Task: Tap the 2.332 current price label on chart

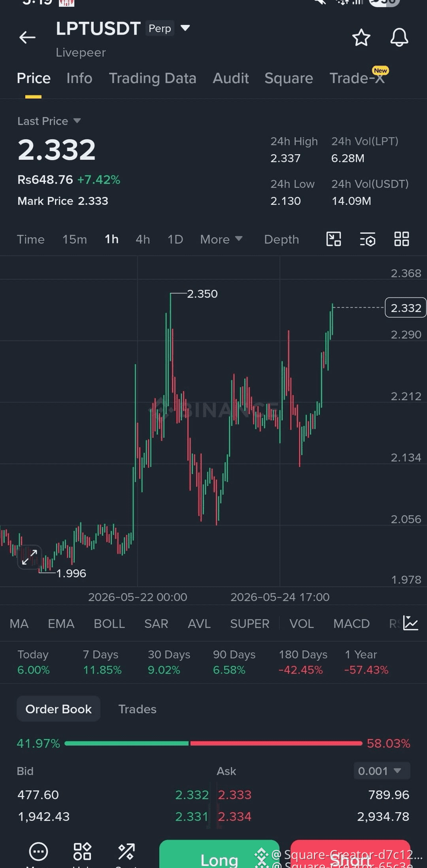Action: pos(406,308)
